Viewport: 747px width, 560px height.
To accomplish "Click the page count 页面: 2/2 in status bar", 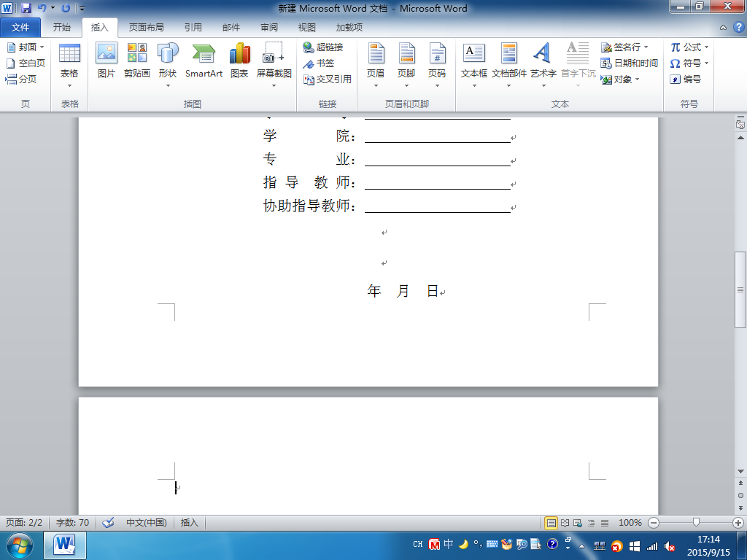I will (x=24, y=522).
